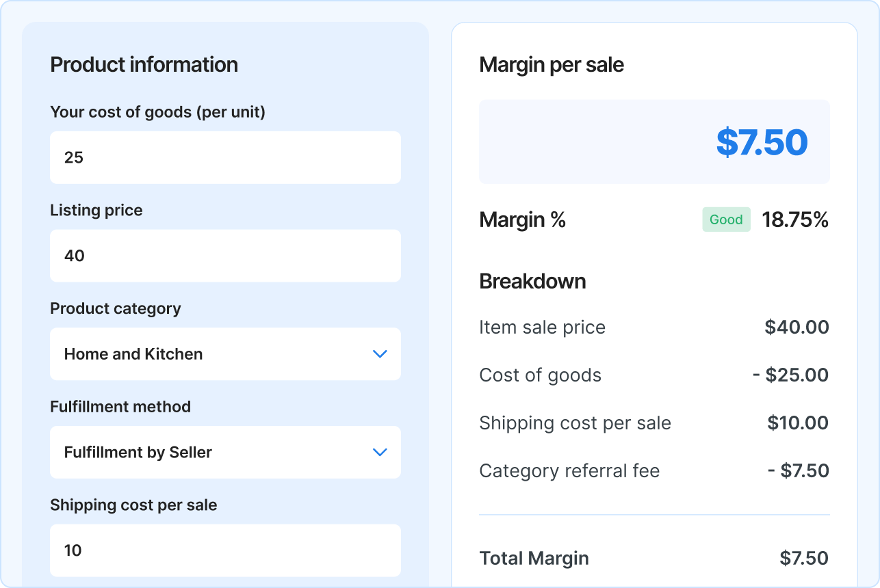Viewport: 880px width, 588px height.
Task: Click the cost of goods input field
Action: (x=225, y=157)
